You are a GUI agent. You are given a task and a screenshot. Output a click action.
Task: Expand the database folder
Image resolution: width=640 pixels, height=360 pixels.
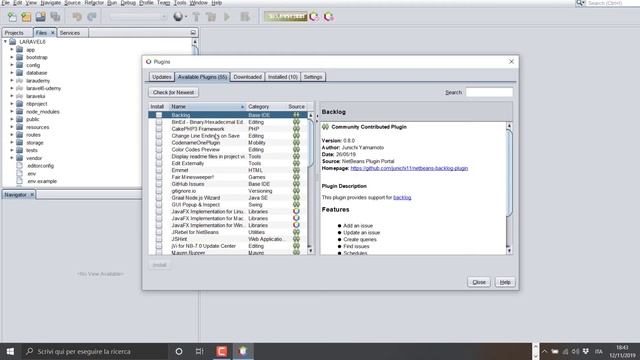pos(12,73)
